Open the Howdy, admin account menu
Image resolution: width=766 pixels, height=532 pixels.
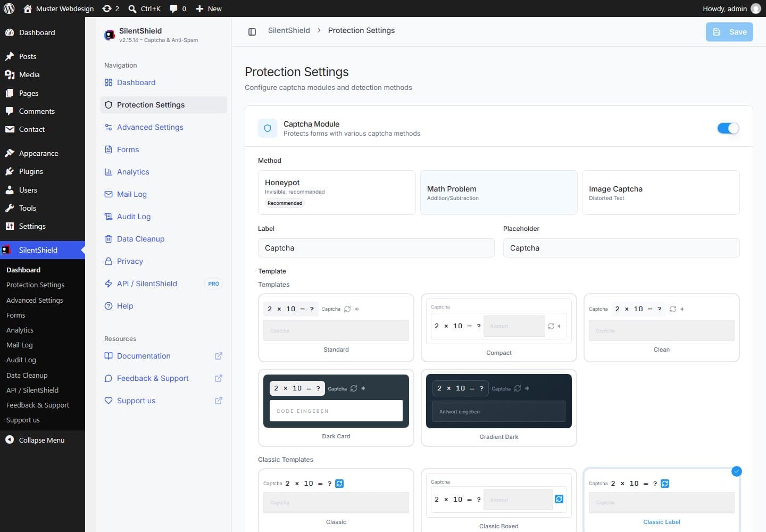(731, 9)
